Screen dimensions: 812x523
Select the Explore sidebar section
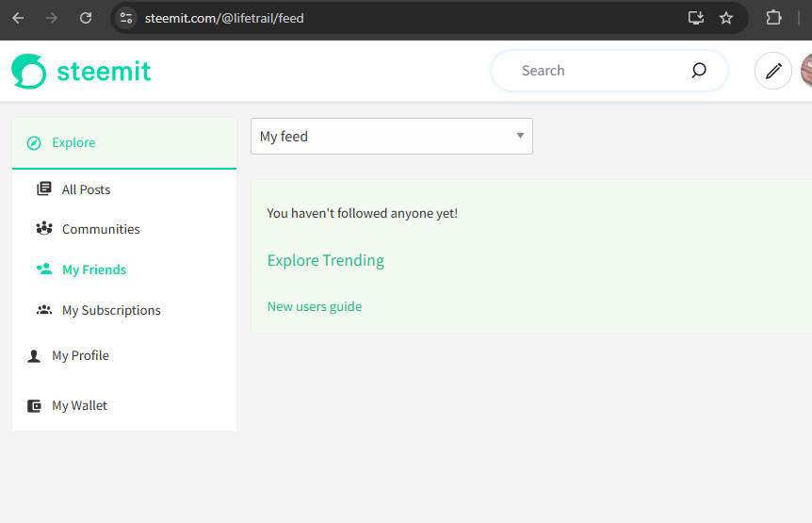coord(124,143)
